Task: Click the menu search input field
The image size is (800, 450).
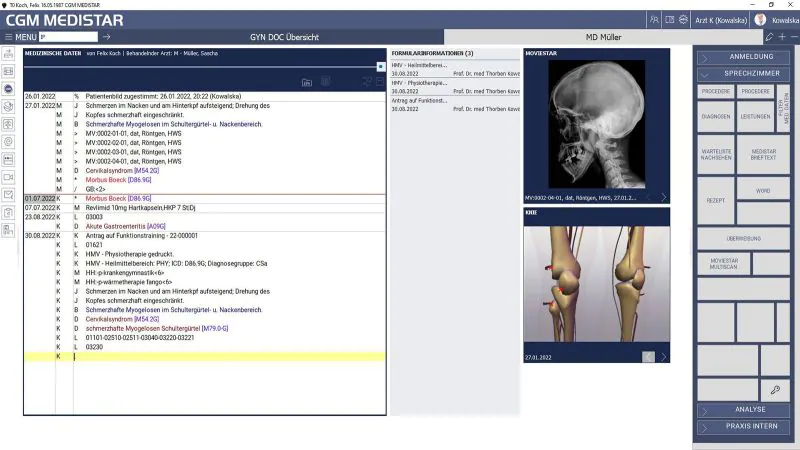Action: (68, 37)
